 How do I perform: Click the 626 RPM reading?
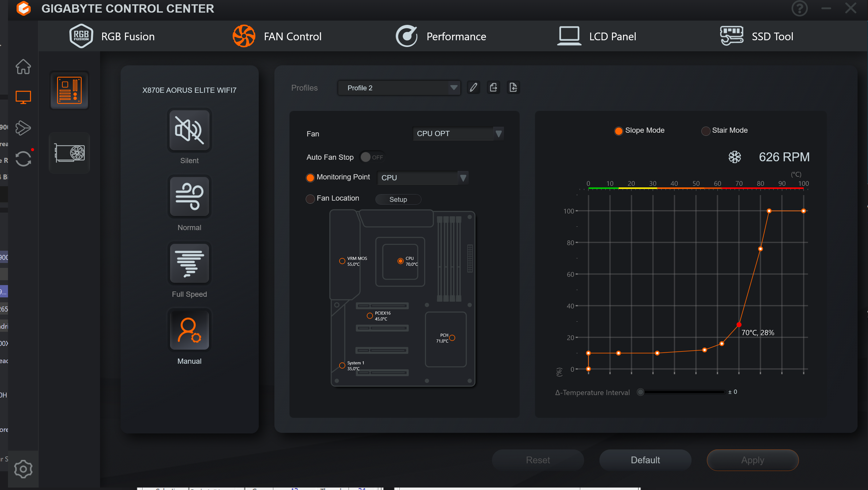[x=784, y=157]
